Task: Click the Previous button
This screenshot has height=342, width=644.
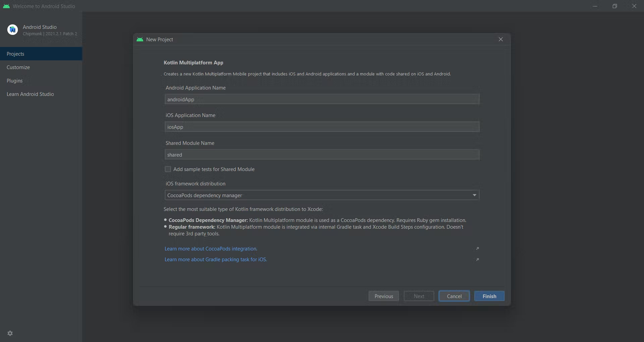Action: (x=384, y=296)
